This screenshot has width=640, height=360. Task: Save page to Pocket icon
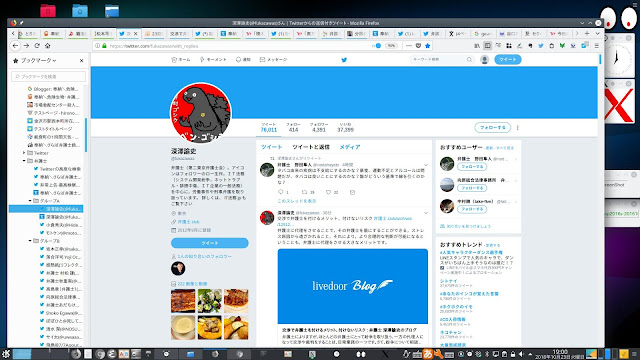pos(418,46)
